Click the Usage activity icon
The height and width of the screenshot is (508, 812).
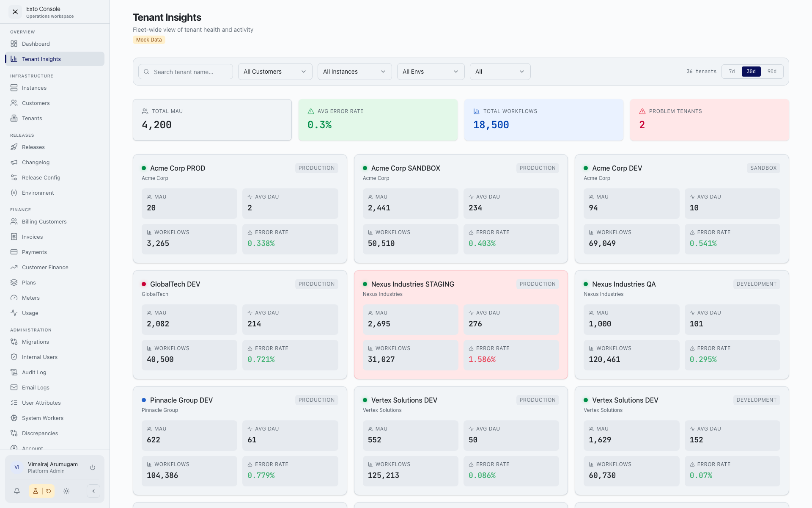point(14,313)
